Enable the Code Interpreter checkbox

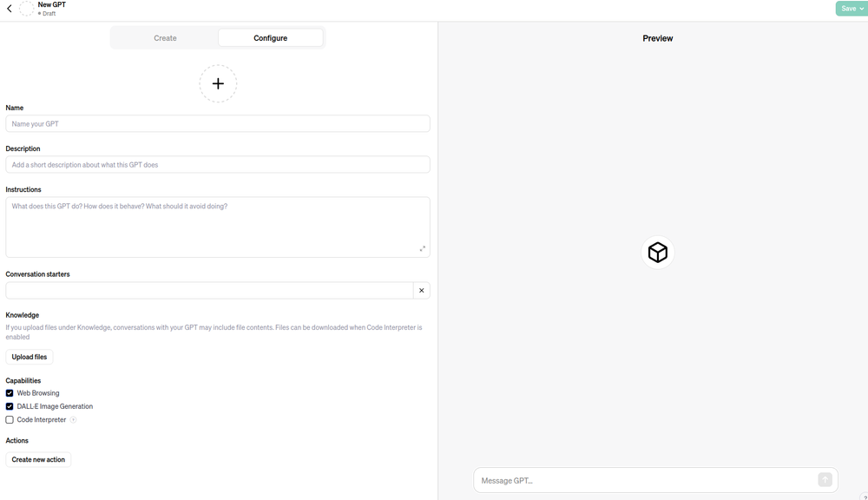(10, 420)
